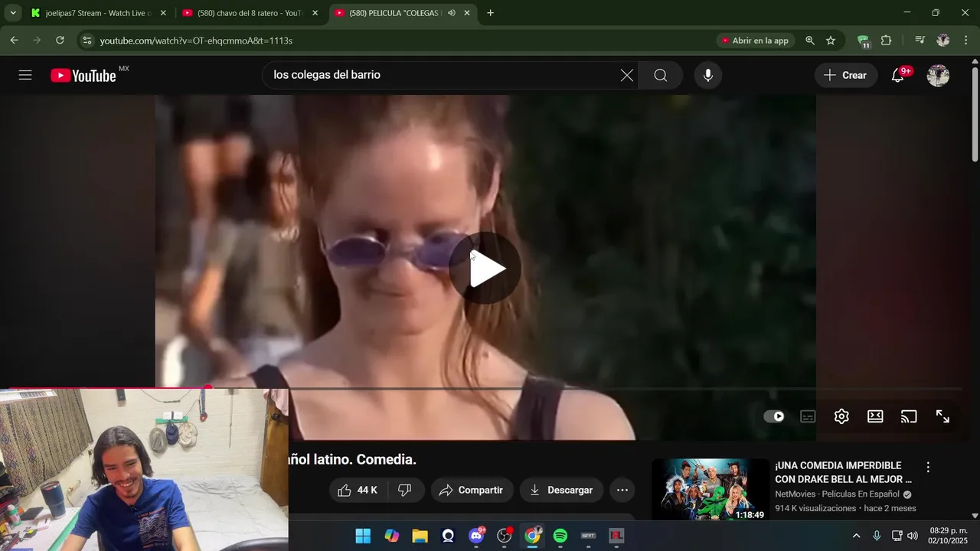Open the Drake Bell comedy thumbnail
The height and width of the screenshot is (551, 980).
[710, 490]
